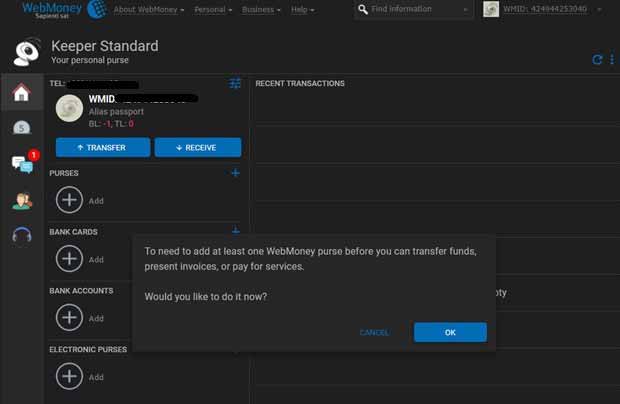Click the RECEIVE button
Image resolution: width=620 pixels, height=404 pixels.
pyautogui.click(x=198, y=147)
